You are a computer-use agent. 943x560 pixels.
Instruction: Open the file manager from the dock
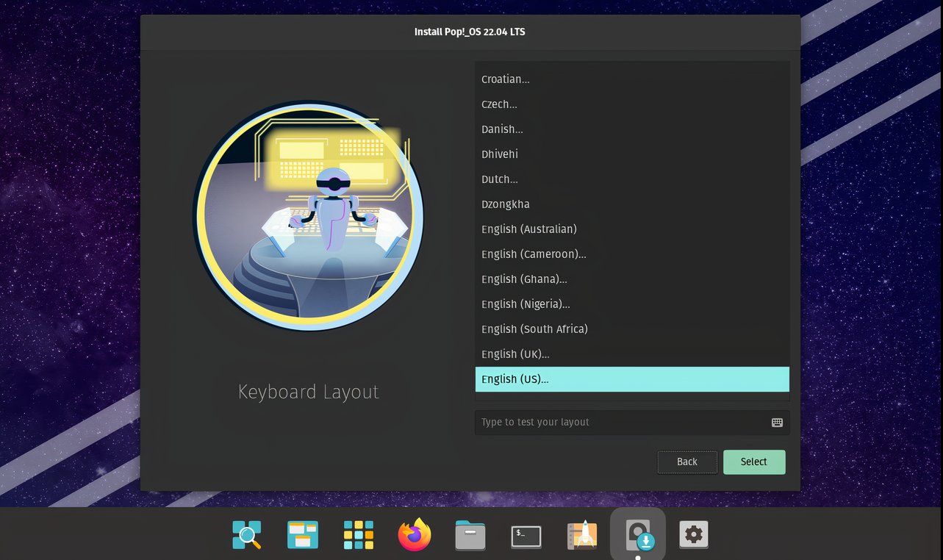click(470, 535)
